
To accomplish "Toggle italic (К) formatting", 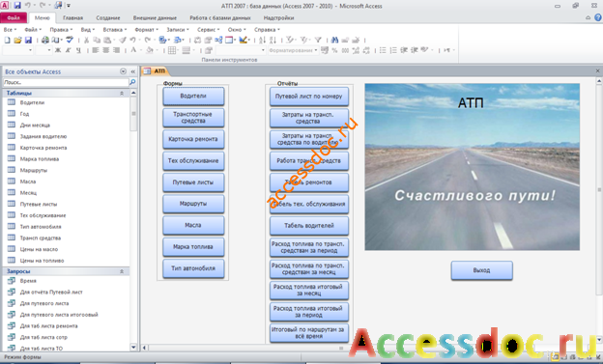I will (68, 50).
